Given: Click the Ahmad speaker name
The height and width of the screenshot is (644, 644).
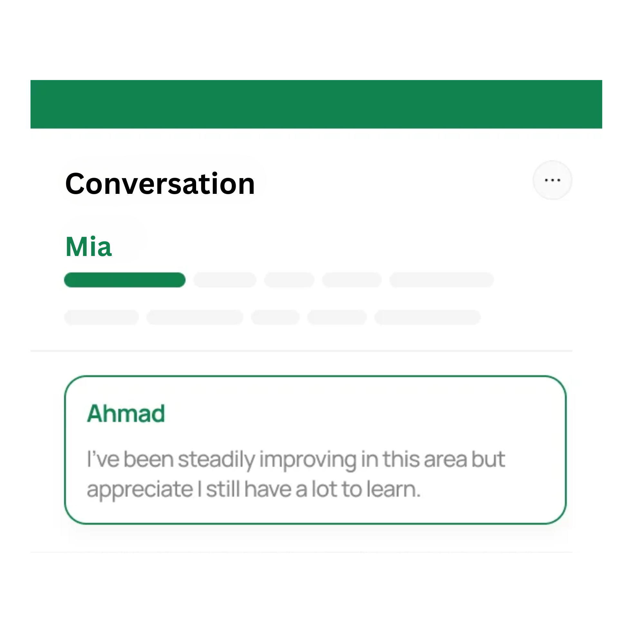Looking at the screenshot, I should (x=126, y=414).
